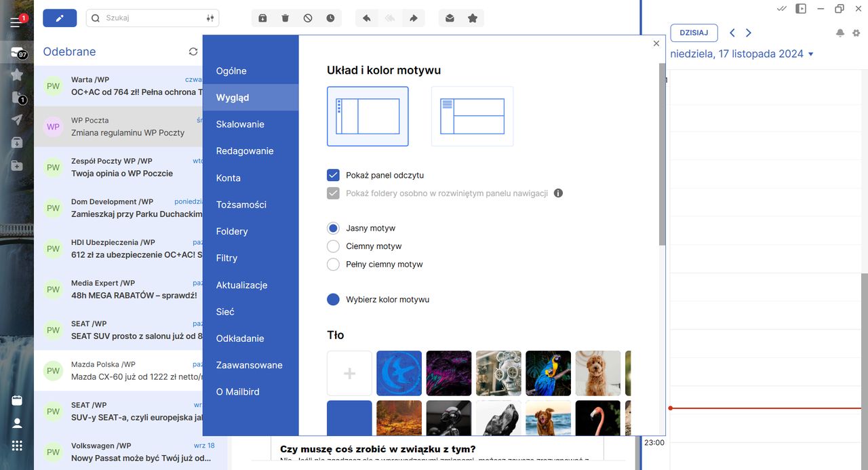
Task: Archive the selected message from the toolbar
Action: tap(263, 18)
